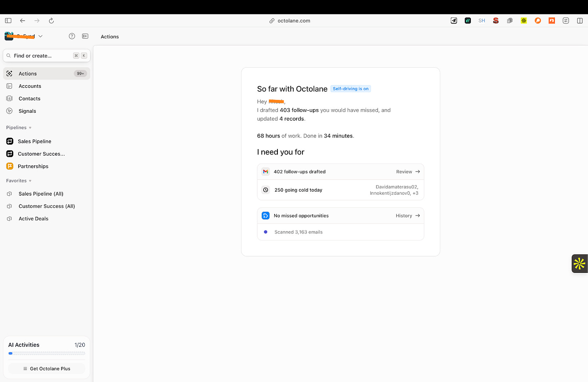588x382 pixels.
Task: Collapse the Favorites section
Action: (19, 181)
